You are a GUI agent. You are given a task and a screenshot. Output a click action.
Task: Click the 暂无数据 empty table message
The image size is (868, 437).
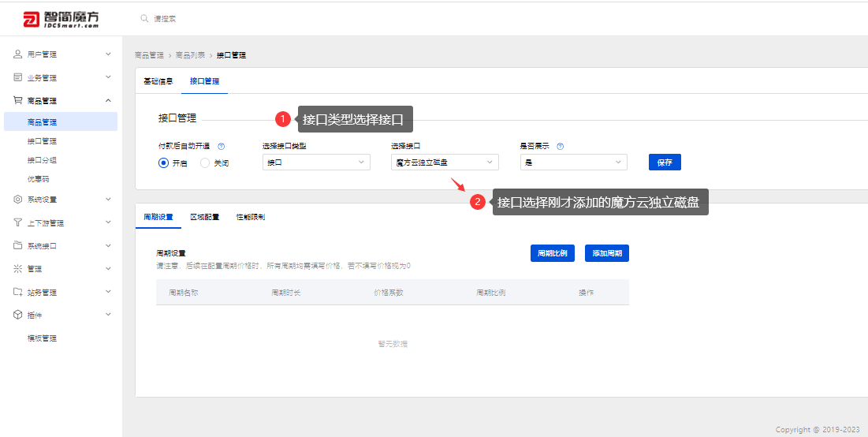click(x=393, y=344)
